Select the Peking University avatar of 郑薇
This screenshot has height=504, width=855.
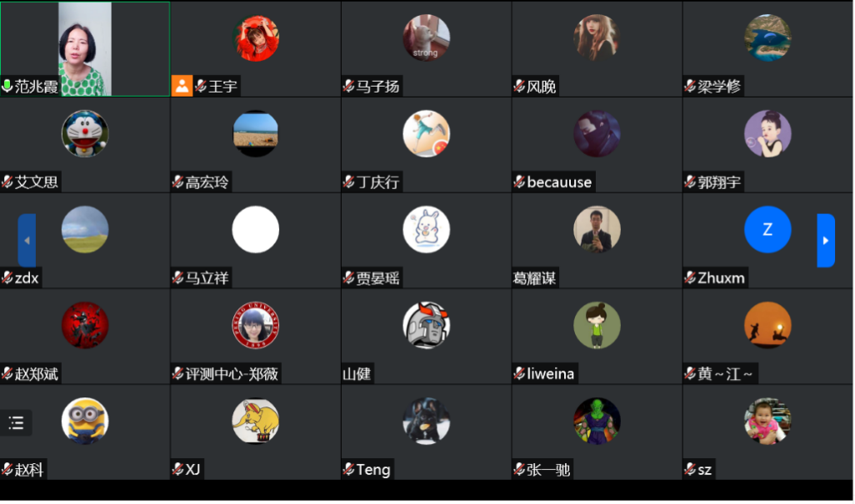(256, 325)
